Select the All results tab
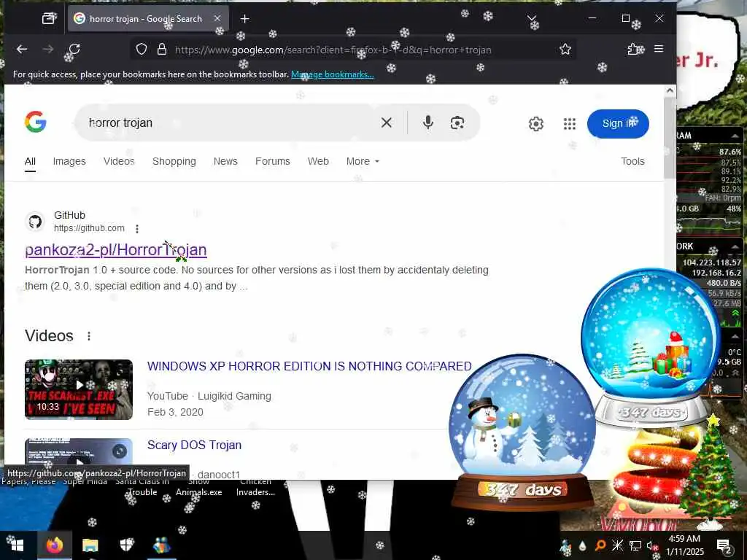Image resolution: width=747 pixels, height=560 pixels. click(30, 161)
